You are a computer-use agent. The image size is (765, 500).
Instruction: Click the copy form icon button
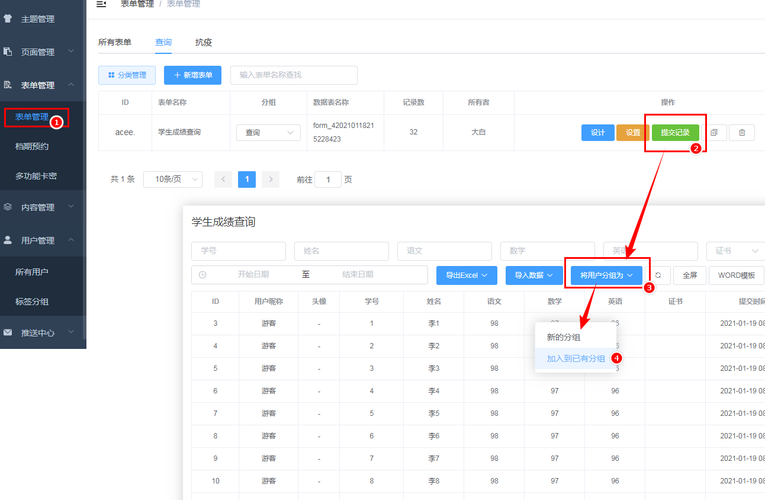point(714,133)
